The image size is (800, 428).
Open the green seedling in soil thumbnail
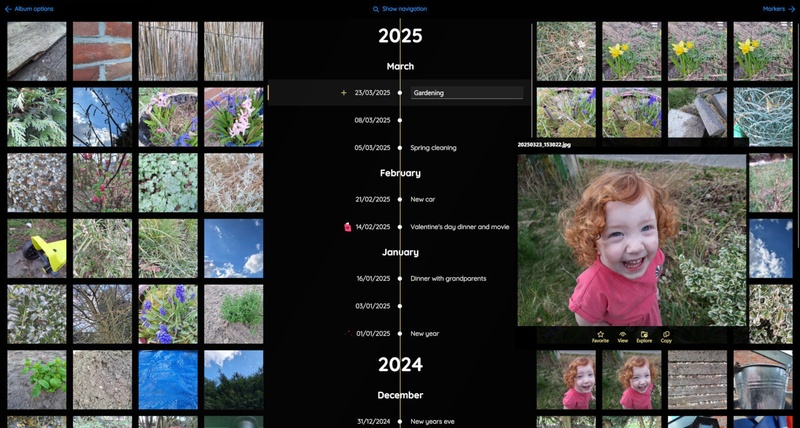[37, 380]
